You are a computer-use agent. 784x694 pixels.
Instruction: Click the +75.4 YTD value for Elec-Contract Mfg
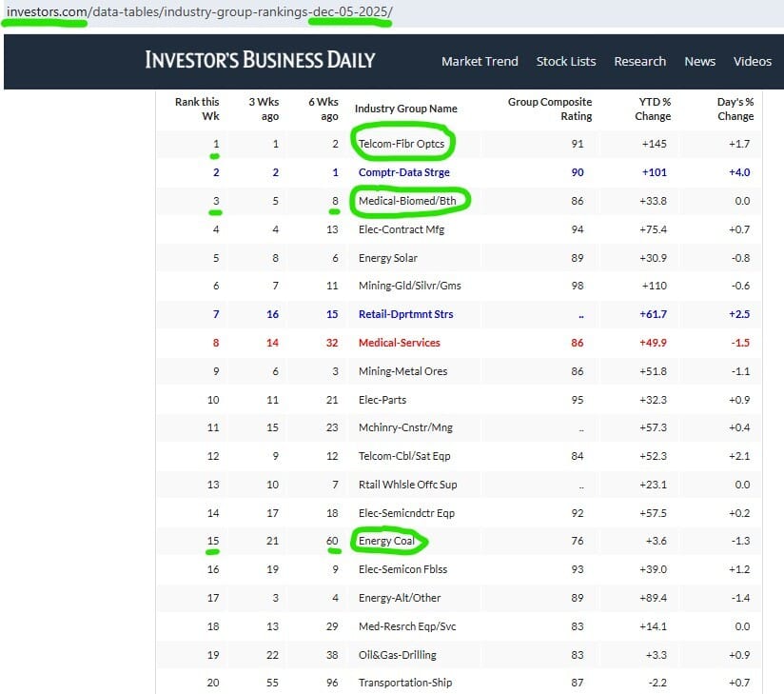[653, 229]
